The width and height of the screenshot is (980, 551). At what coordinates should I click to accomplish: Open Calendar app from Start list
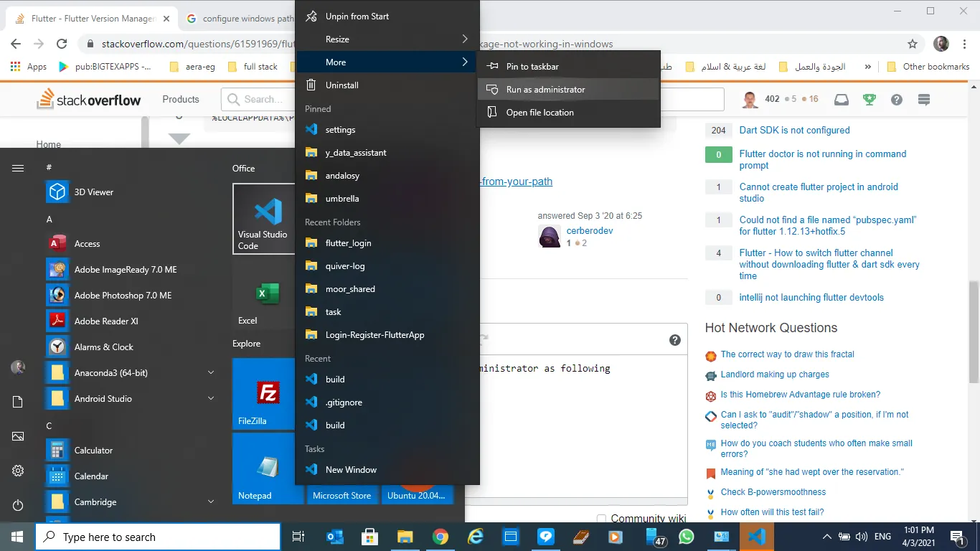pos(129,476)
